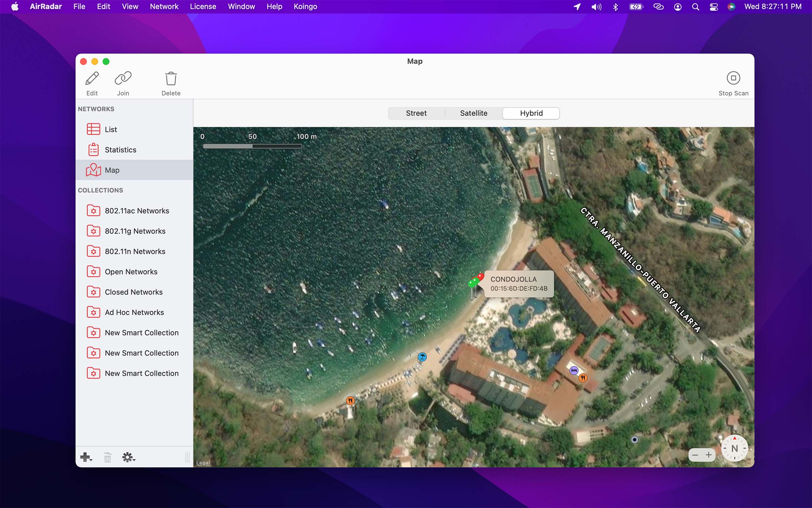Screen dimensions: 812x508
Task: Open the Koingo menu
Action: pos(305,6)
